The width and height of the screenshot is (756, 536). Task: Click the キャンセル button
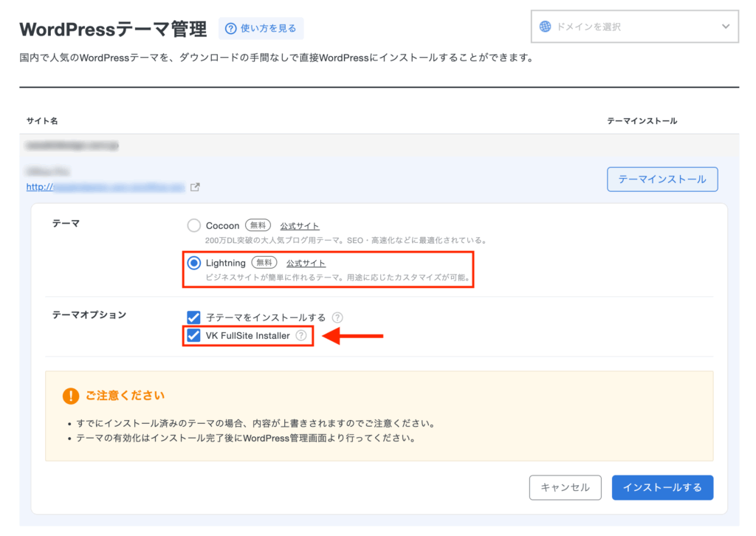tap(565, 487)
